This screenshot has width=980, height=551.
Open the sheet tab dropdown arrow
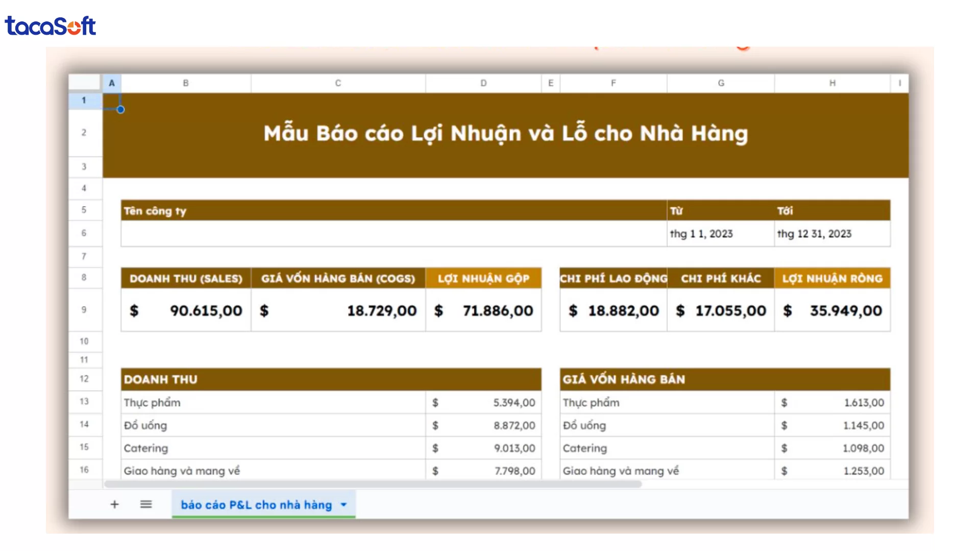pyautogui.click(x=342, y=505)
